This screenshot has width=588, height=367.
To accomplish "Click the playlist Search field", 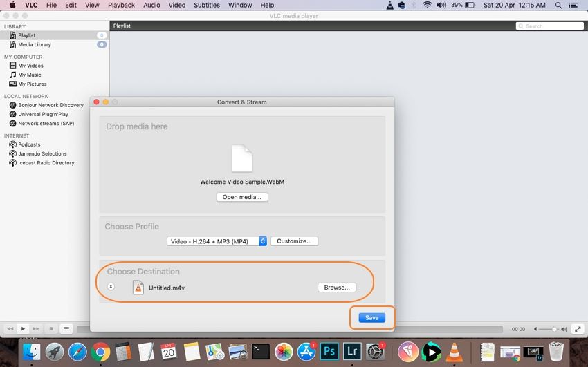I will click(x=550, y=26).
